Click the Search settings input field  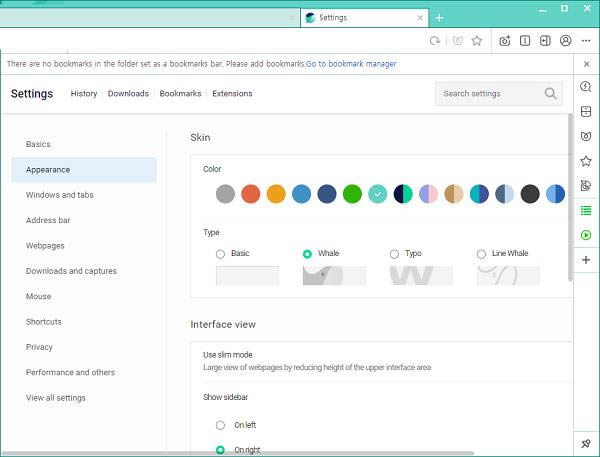click(x=490, y=94)
